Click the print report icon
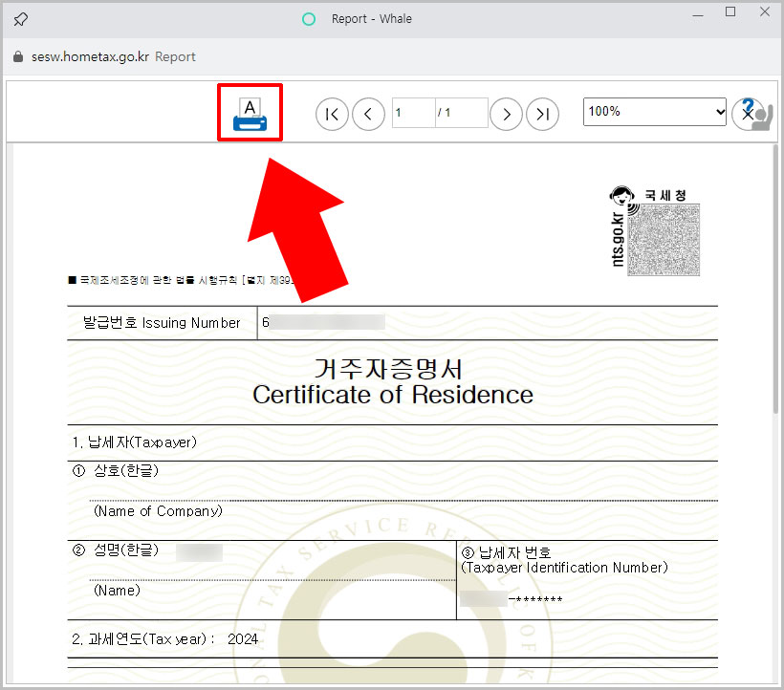The height and width of the screenshot is (690, 784). point(250,115)
